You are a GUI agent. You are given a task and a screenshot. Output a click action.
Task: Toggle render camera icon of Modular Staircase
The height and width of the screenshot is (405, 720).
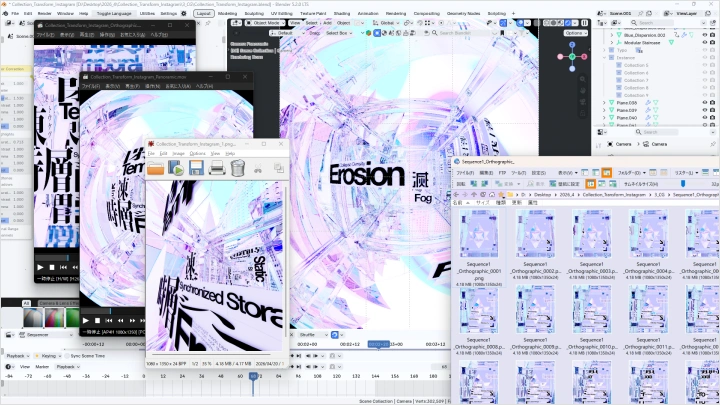(x=712, y=43)
